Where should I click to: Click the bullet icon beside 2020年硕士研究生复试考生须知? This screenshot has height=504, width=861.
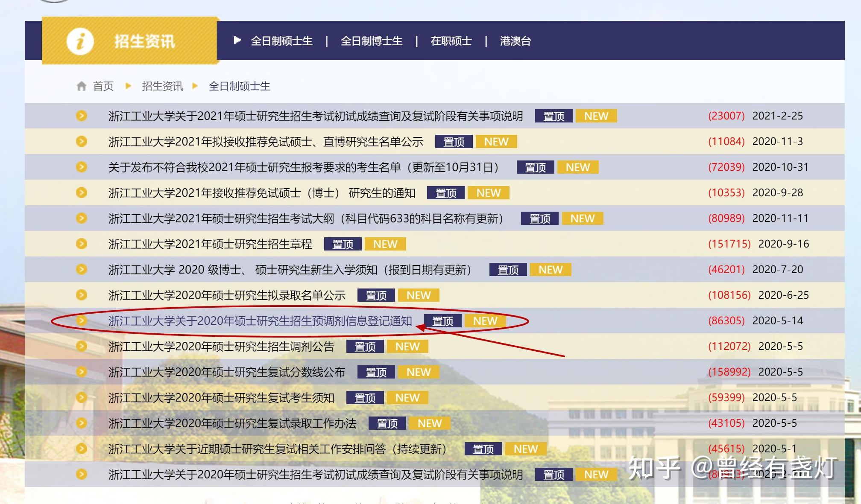(x=82, y=397)
